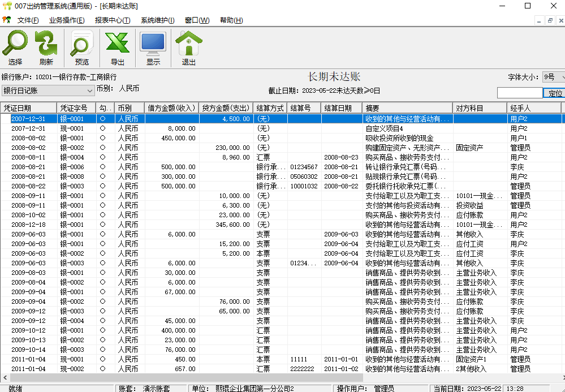Click the 选择 magnifier toolbar icon
This screenshot has height=392, width=565.
[x=15, y=48]
